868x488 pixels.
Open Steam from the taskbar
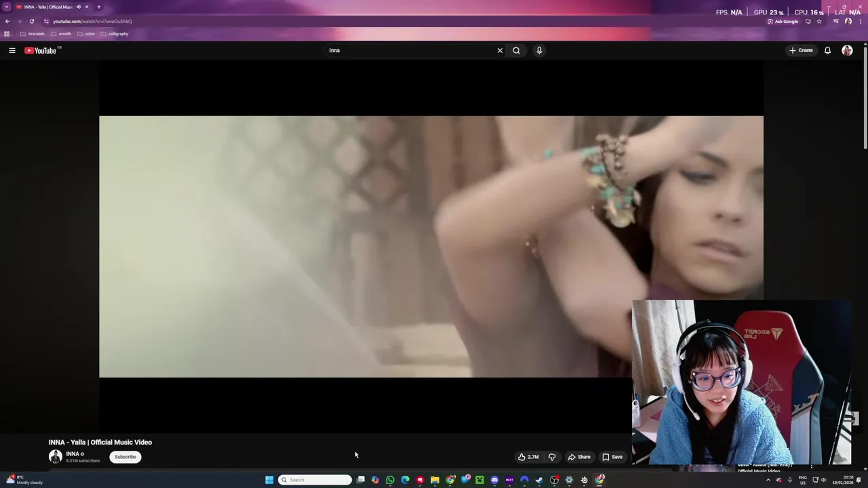(539, 480)
